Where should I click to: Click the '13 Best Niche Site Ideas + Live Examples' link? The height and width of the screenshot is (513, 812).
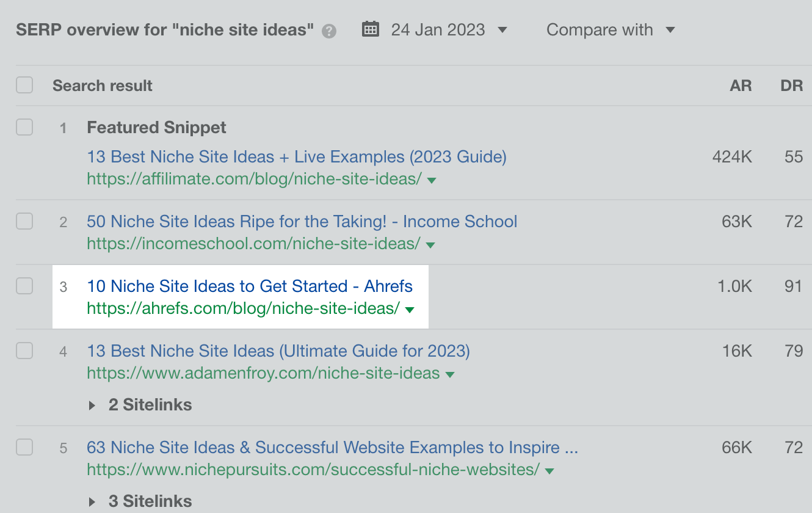(x=296, y=156)
